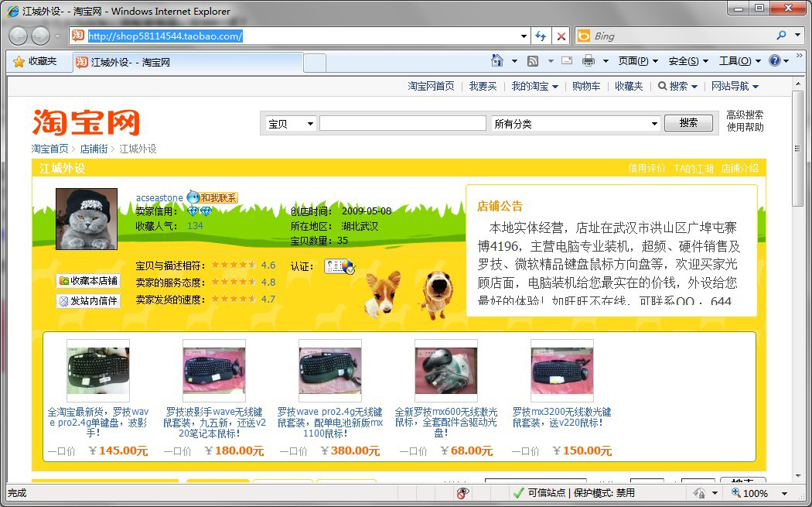Expand the 所有分类 category dropdown
Screen dimensions: 812x507
[575, 123]
